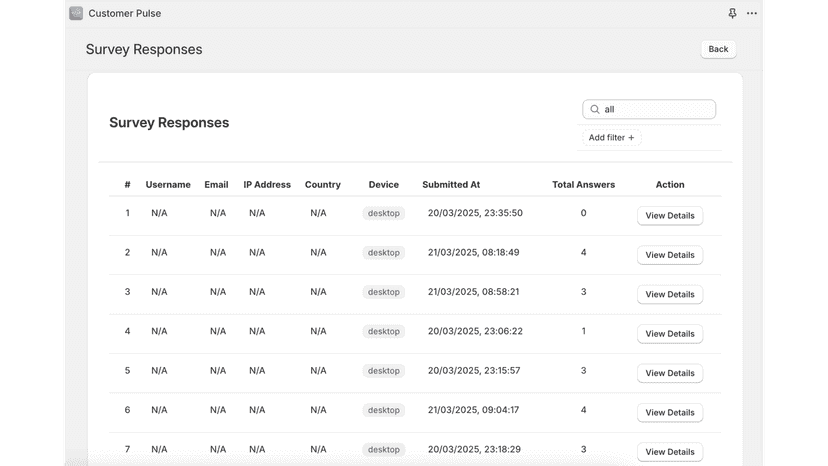Click timestamp '21/03/2025, 08:18:49'
Screen dimensions: 828x466
pyautogui.click(x=474, y=253)
